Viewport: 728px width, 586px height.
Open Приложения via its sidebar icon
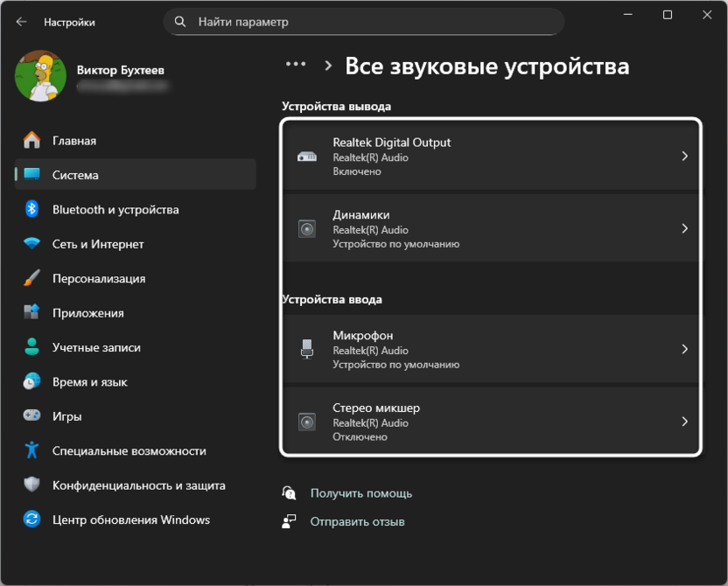pyautogui.click(x=32, y=312)
